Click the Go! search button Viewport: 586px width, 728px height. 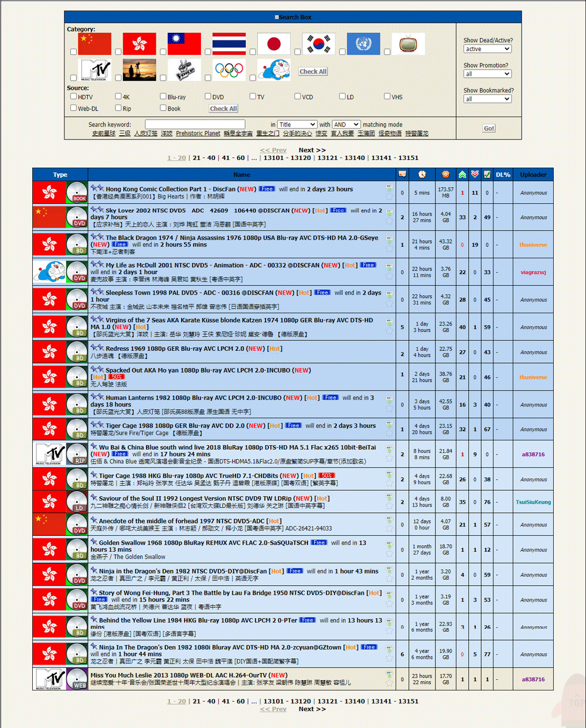[489, 128]
